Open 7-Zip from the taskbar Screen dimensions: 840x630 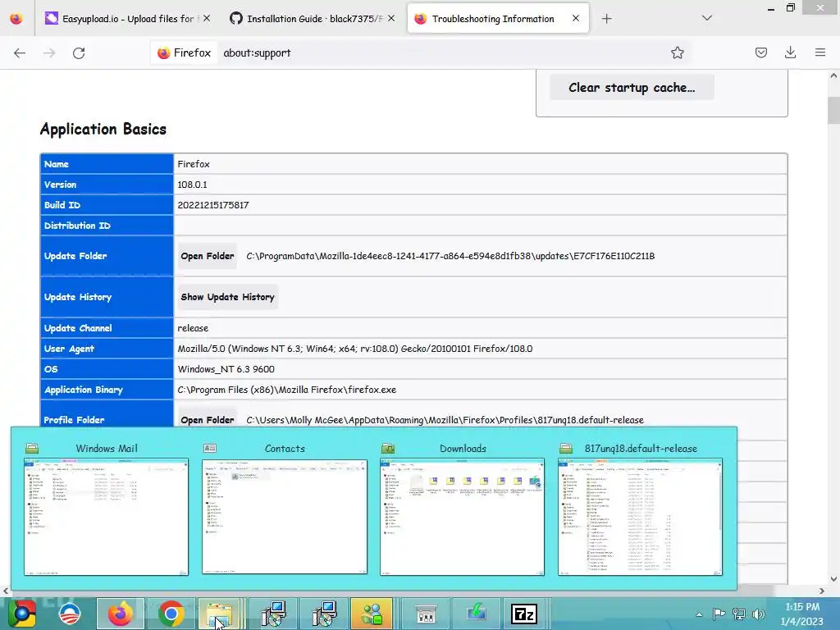coord(524,614)
